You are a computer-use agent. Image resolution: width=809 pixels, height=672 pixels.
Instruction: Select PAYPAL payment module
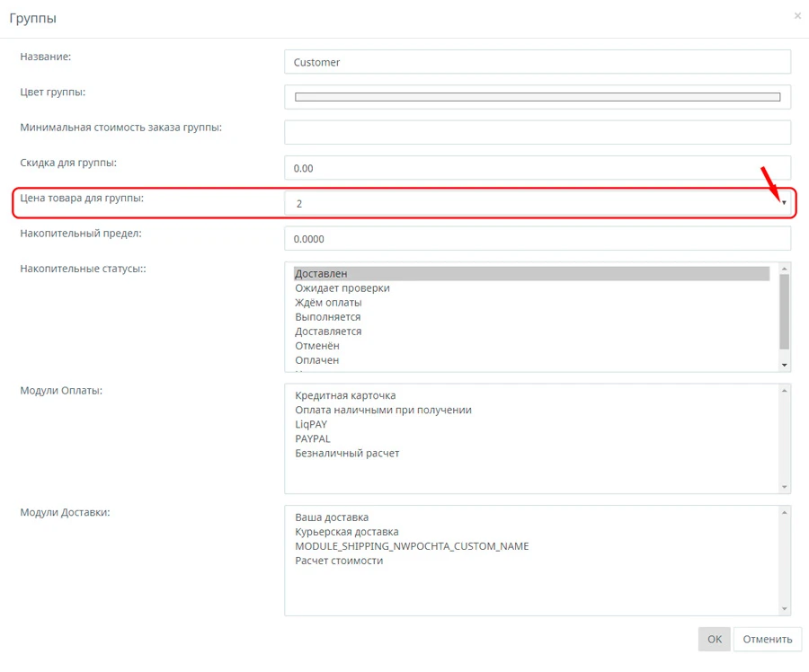[x=312, y=438]
